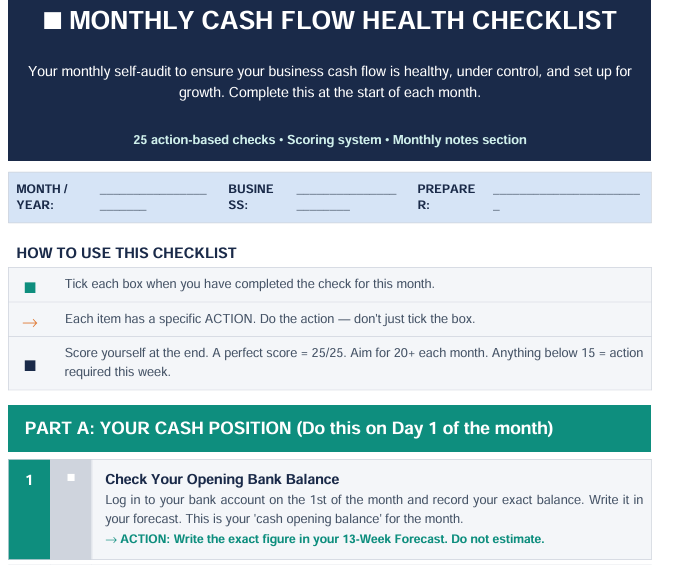The width and height of the screenshot is (695, 565).
Task: Click the 'Log in to your bank account' description
Action: point(374,509)
